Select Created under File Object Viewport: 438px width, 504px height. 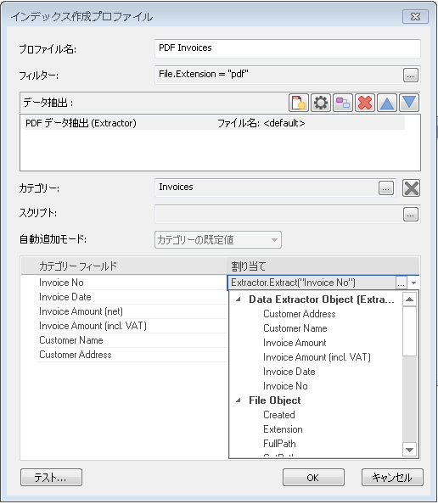pos(279,415)
